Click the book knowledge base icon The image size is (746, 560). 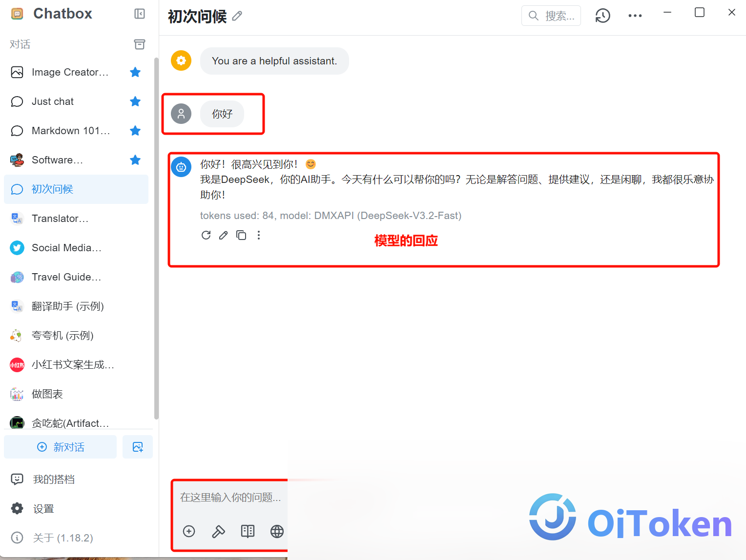tap(248, 531)
